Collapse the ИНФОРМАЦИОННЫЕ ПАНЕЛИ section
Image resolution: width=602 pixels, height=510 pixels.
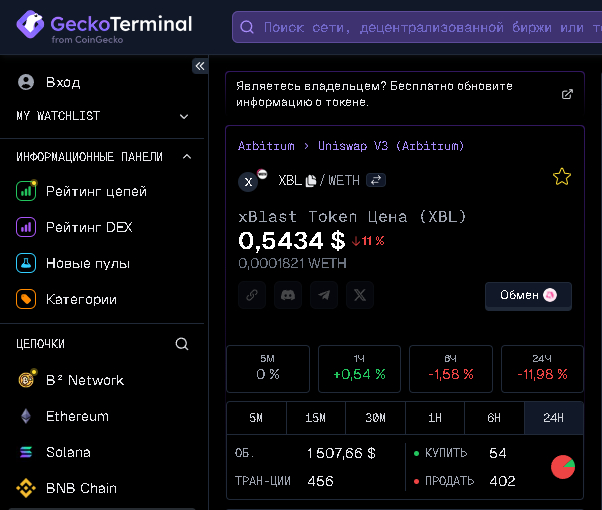[103, 157]
